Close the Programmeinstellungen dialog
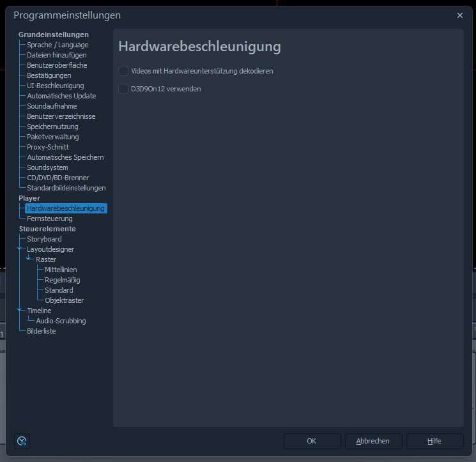 click(460, 15)
